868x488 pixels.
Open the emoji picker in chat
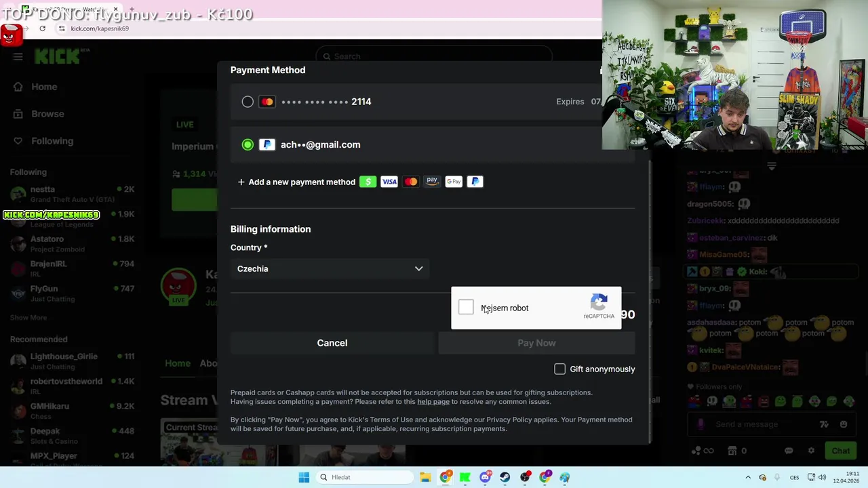point(843,424)
